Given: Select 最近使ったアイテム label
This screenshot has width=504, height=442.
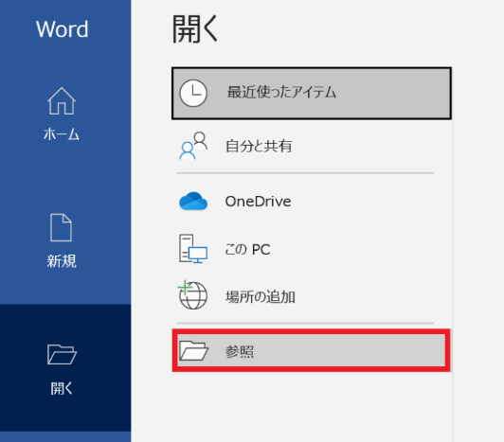Looking at the screenshot, I should (281, 92).
